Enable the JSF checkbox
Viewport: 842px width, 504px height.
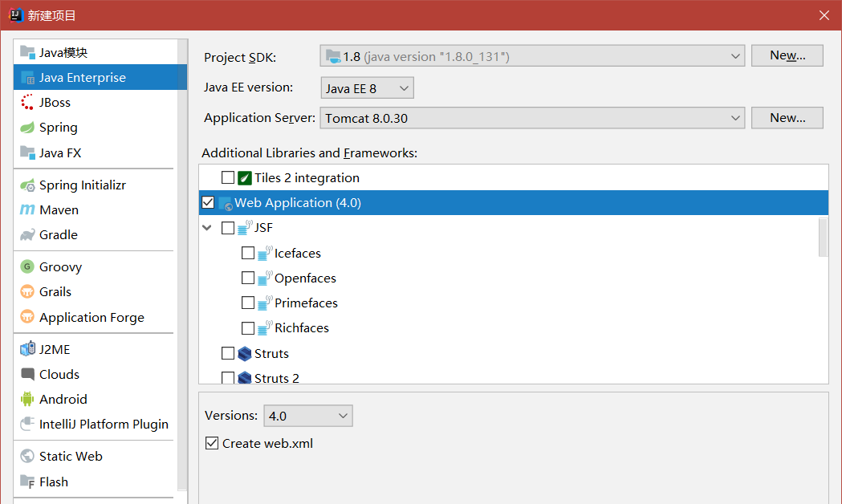tap(228, 228)
